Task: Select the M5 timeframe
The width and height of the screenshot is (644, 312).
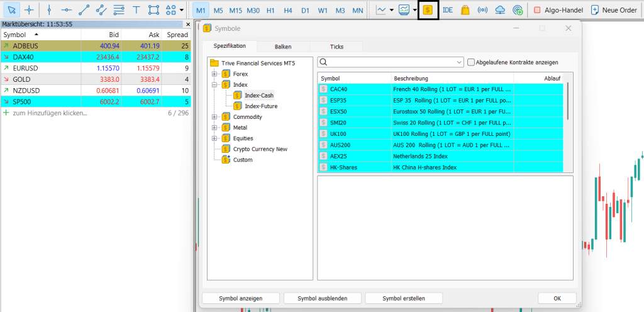Action: pyautogui.click(x=218, y=10)
